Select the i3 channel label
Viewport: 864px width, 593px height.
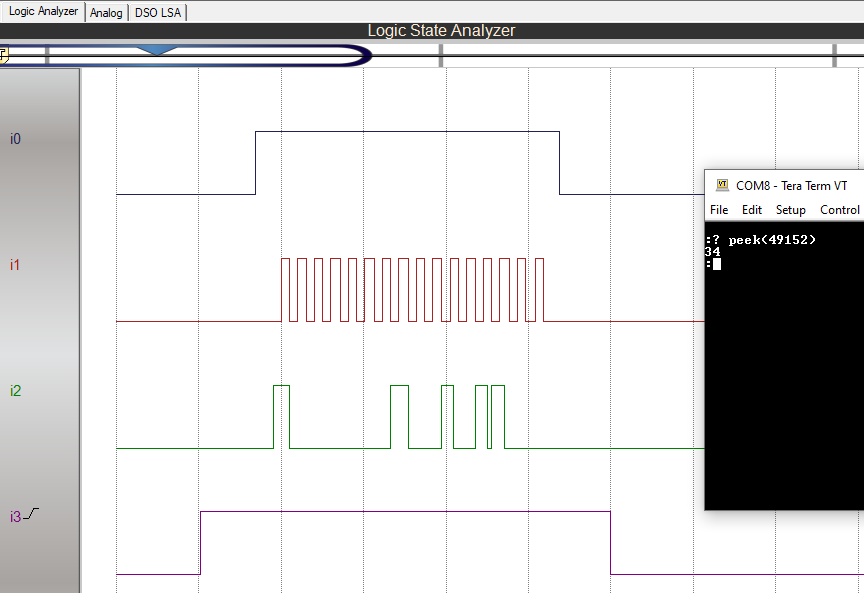[15, 517]
